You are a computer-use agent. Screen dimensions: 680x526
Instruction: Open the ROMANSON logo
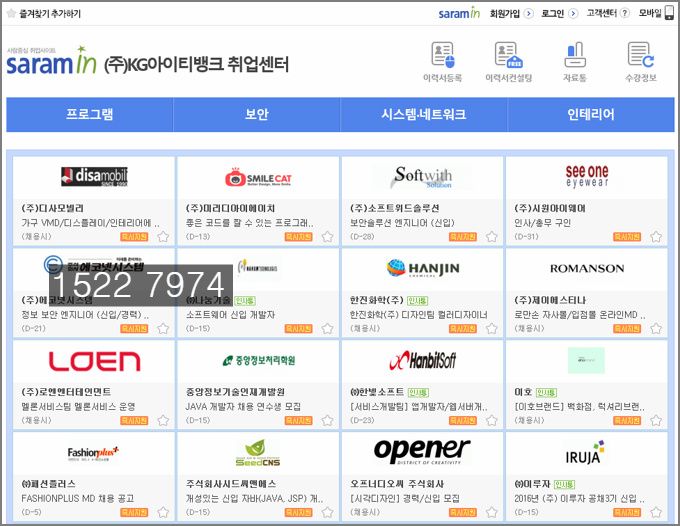587,268
